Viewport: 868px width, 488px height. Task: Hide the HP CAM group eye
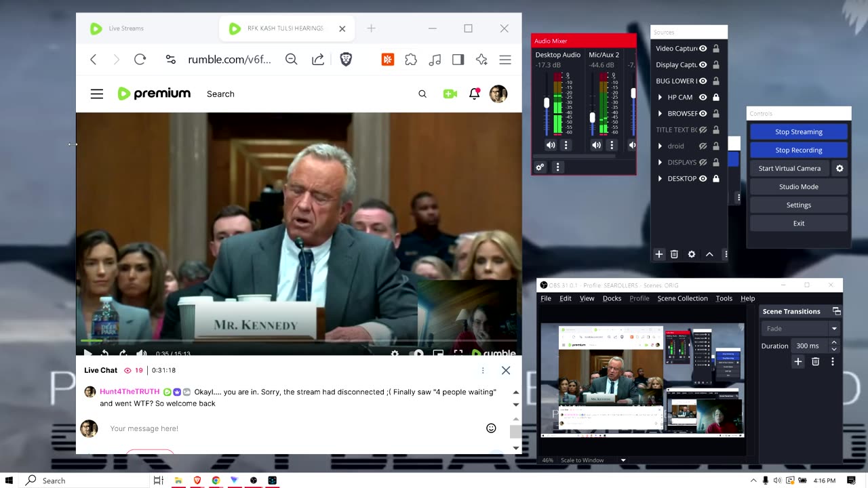tap(703, 97)
